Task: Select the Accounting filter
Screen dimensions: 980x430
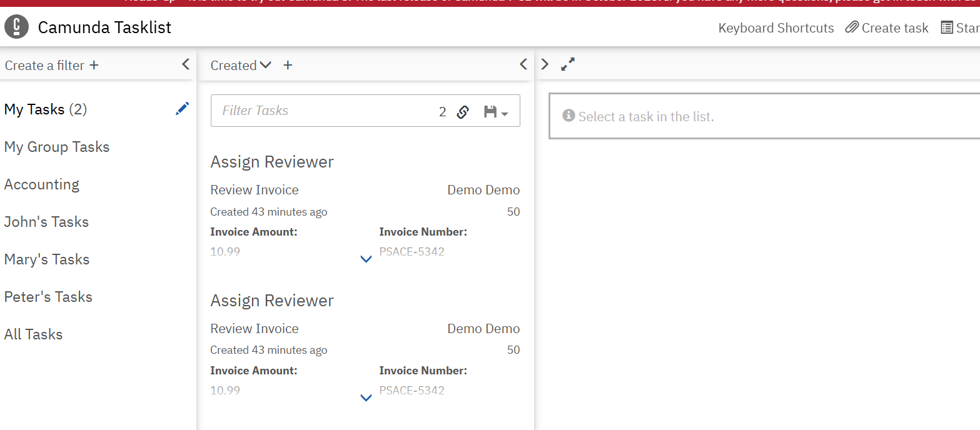Action: point(42,184)
